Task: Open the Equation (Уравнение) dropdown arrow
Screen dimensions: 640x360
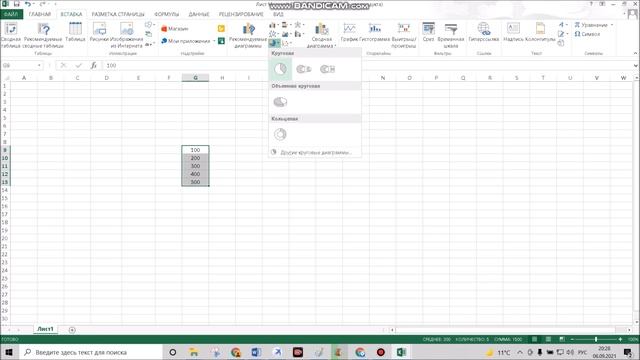Action: [612, 25]
